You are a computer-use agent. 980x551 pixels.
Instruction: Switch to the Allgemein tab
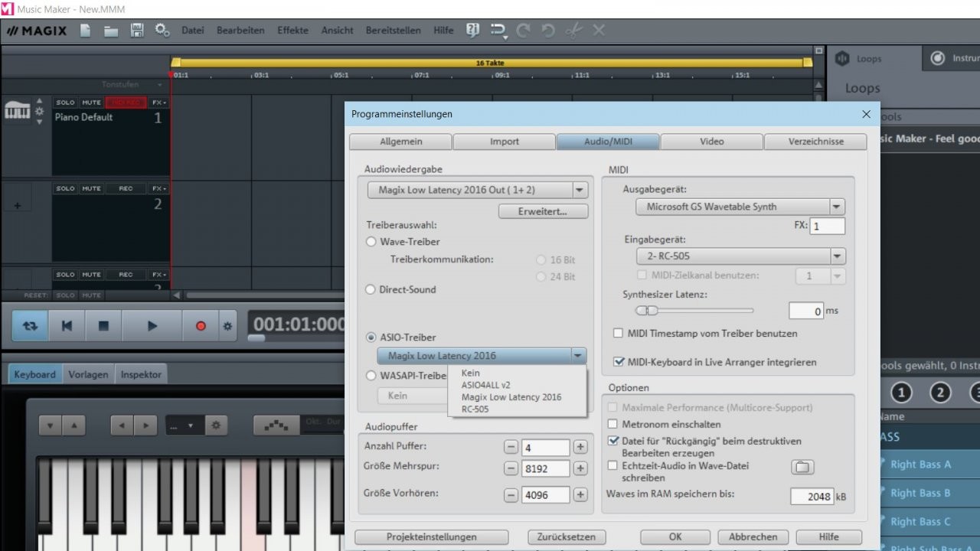[400, 142]
